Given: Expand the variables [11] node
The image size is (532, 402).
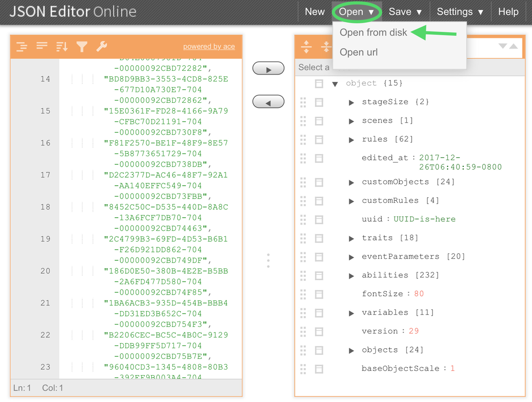Looking at the screenshot, I should [351, 314].
